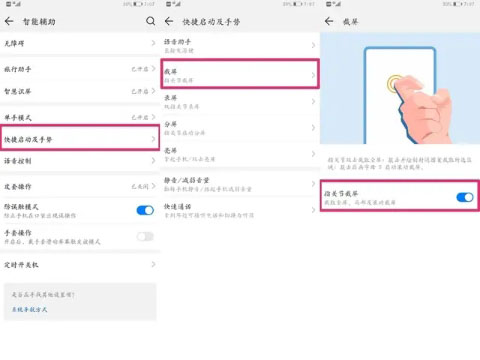
Task: Open the 分屏 entry
Action: (240, 128)
